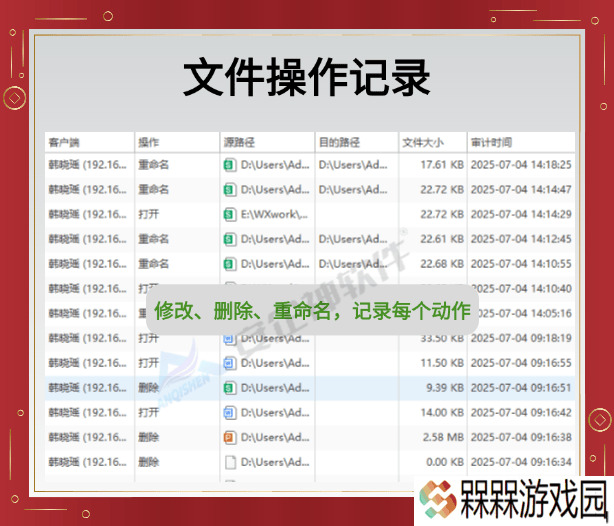Viewport: 614px width, 526px height.
Task: Click the 33.50 KB file size cell
Action: pyautogui.click(x=442, y=338)
